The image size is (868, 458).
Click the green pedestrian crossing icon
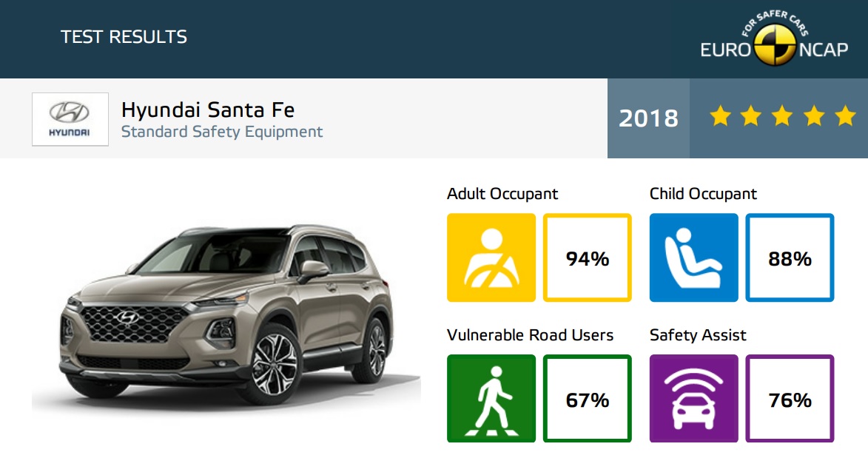tap(491, 399)
